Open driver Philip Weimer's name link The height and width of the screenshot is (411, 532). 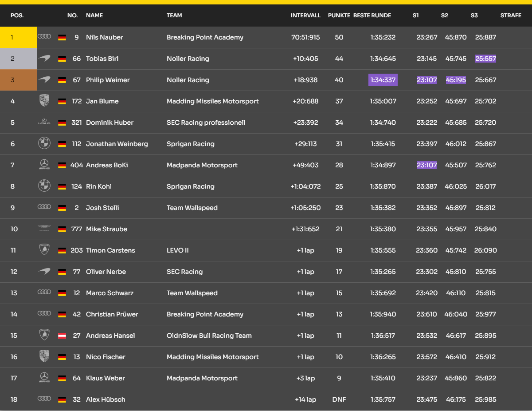108,80
